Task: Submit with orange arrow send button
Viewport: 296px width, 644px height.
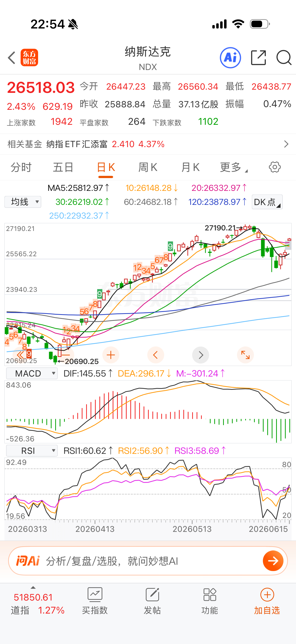Action: (273, 561)
